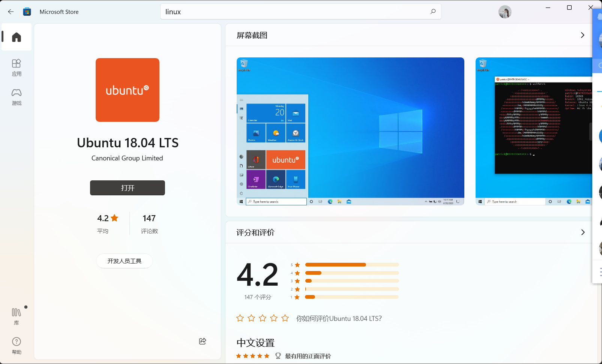Rate Ubuntu two stars

pyautogui.click(x=251, y=318)
